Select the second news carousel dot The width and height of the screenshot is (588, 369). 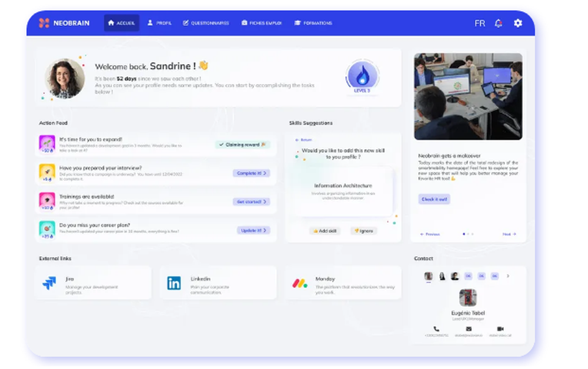(x=468, y=234)
